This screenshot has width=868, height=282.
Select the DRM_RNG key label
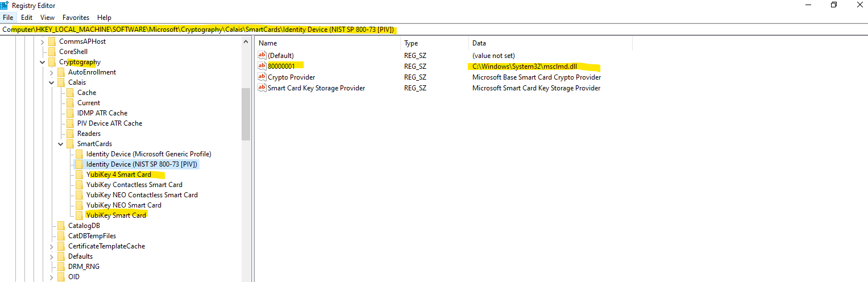[x=84, y=267]
